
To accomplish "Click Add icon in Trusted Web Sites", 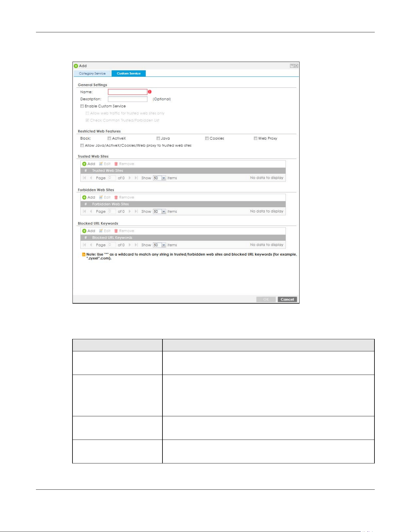I will click(84, 164).
